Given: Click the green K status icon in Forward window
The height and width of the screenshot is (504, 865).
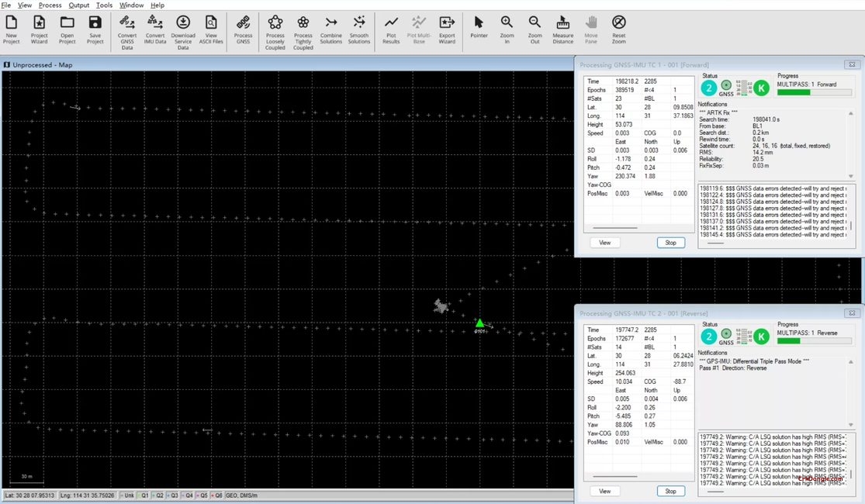Looking at the screenshot, I should point(761,88).
